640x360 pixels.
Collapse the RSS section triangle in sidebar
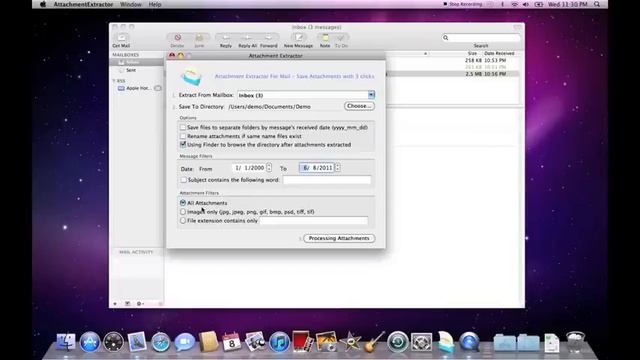click(x=114, y=81)
